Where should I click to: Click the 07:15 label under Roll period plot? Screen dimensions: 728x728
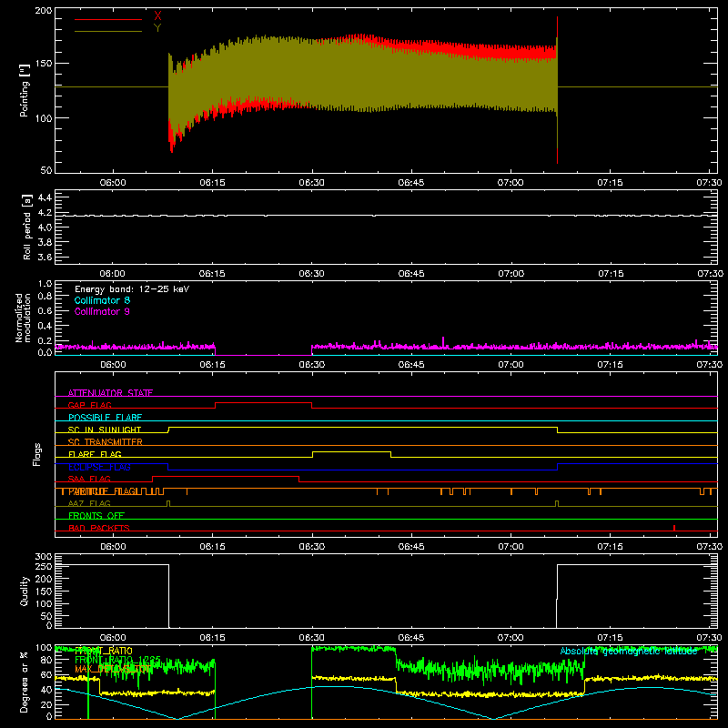pos(610,274)
